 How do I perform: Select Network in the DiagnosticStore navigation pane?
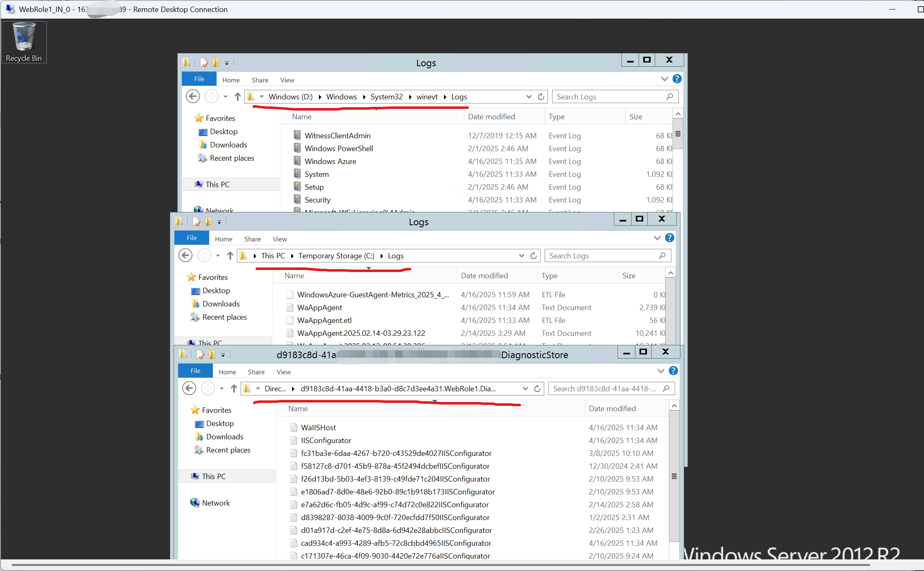click(215, 503)
